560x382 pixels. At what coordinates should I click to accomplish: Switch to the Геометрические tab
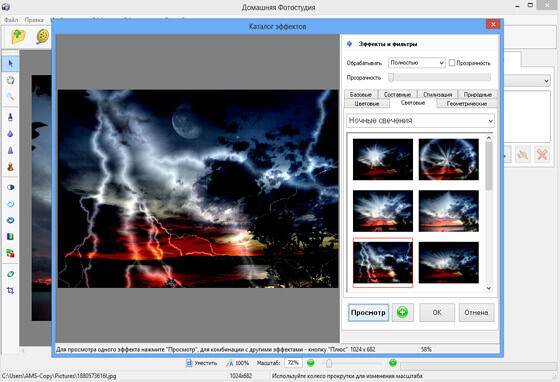[467, 104]
